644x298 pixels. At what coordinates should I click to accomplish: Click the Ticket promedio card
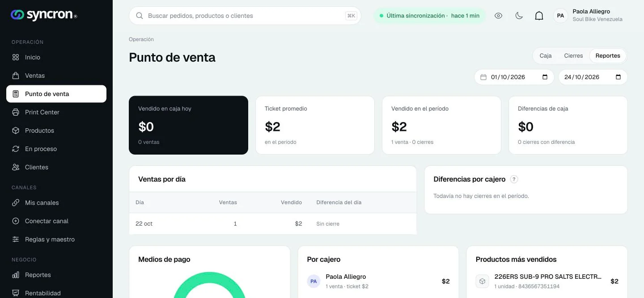[x=315, y=125]
